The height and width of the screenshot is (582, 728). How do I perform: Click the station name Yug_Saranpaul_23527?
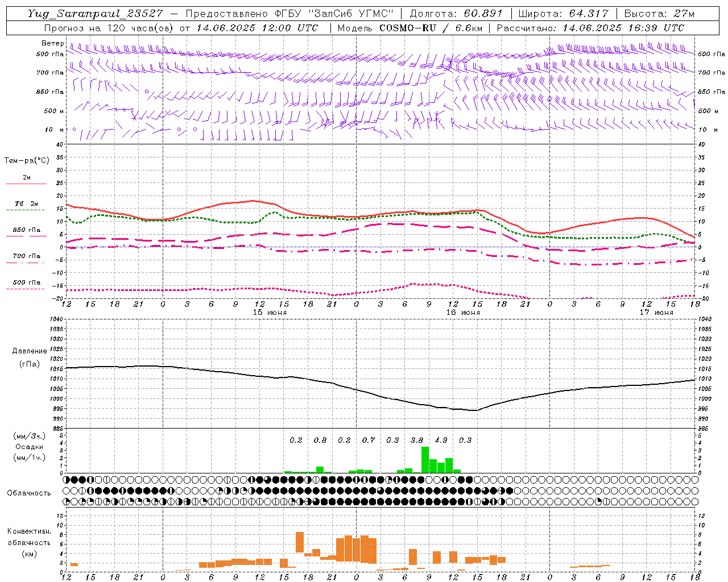tap(95, 14)
